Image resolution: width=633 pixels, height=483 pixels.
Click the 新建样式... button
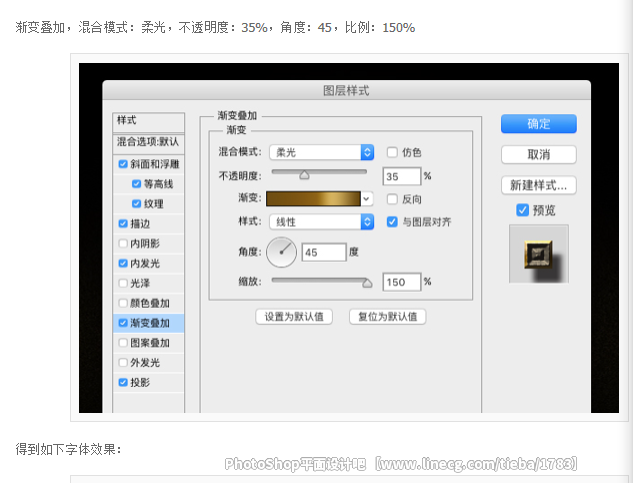(x=539, y=185)
